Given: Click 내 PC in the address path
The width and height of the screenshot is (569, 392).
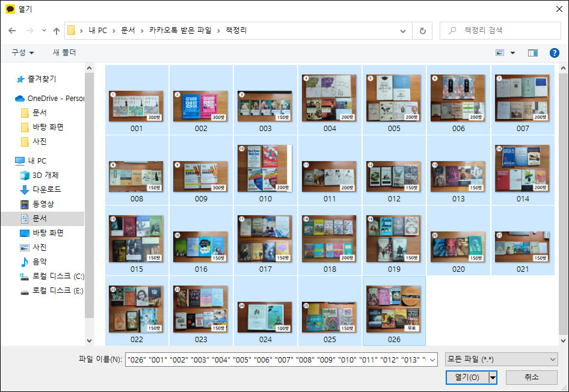Looking at the screenshot, I should pos(97,31).
